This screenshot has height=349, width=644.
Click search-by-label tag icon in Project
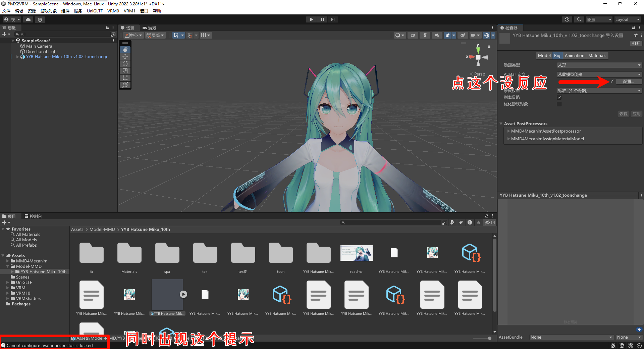tap(461, 222)
